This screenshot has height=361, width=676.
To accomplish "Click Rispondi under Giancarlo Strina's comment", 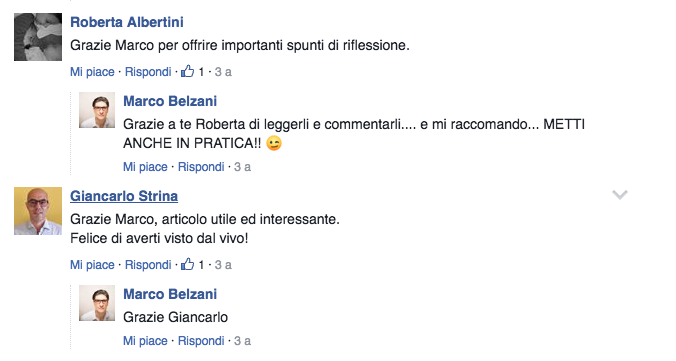I will pos(148,265).
